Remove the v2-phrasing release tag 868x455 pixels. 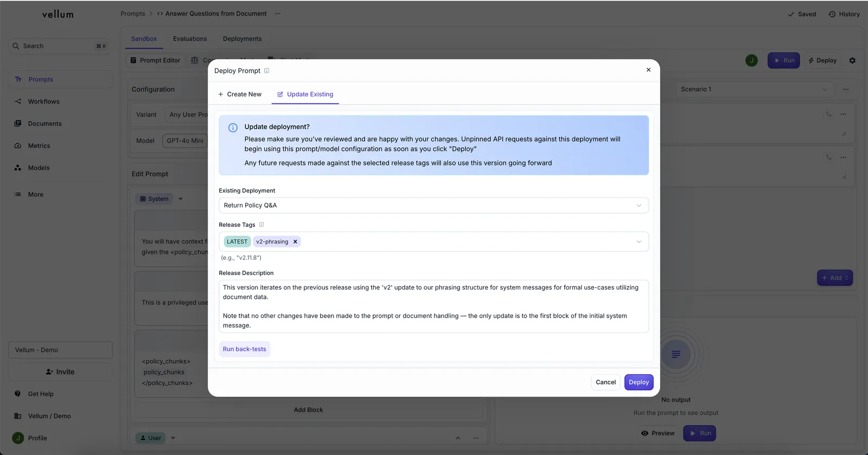(x=295, y=242)
